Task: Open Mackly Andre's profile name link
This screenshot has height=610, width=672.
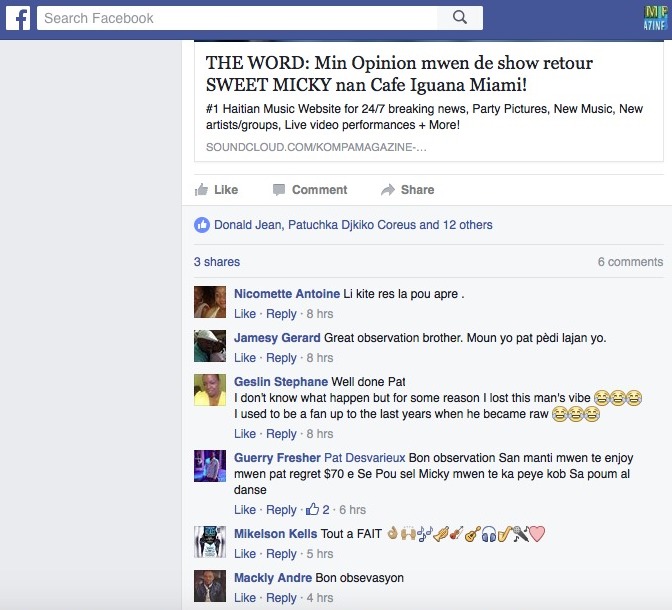Action: click(x=273, y=578)
